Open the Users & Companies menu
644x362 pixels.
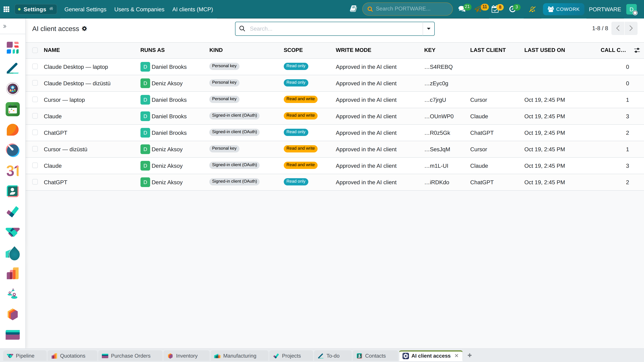pos(139,9)
